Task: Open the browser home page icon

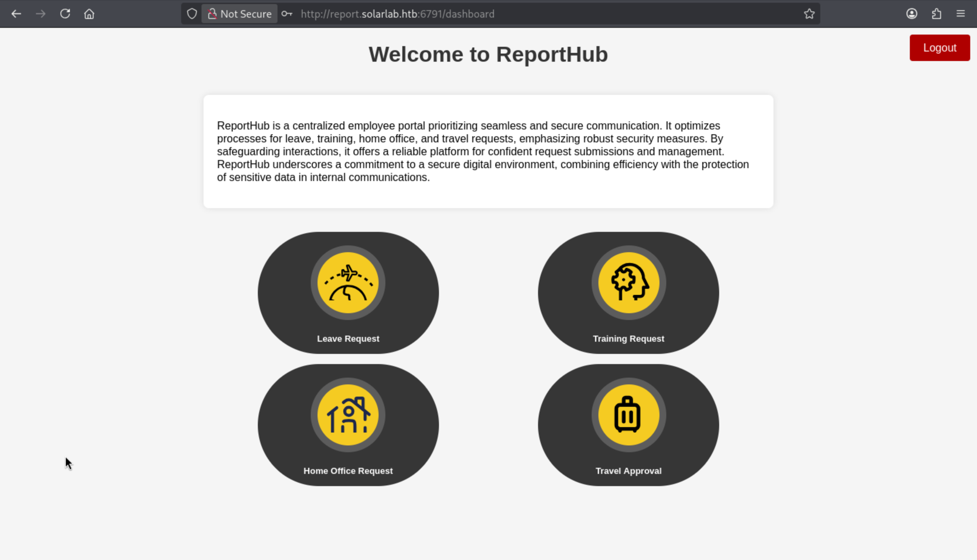Action: pos(89,14)
